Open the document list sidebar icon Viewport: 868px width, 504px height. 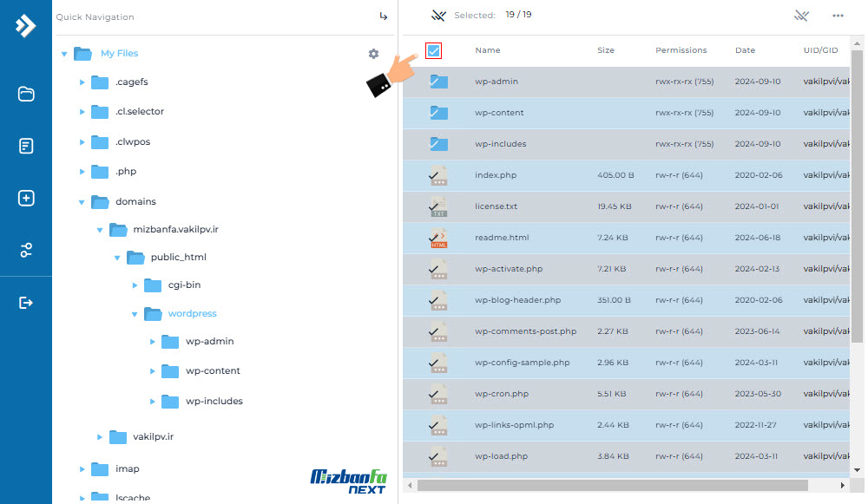[26, 146]
